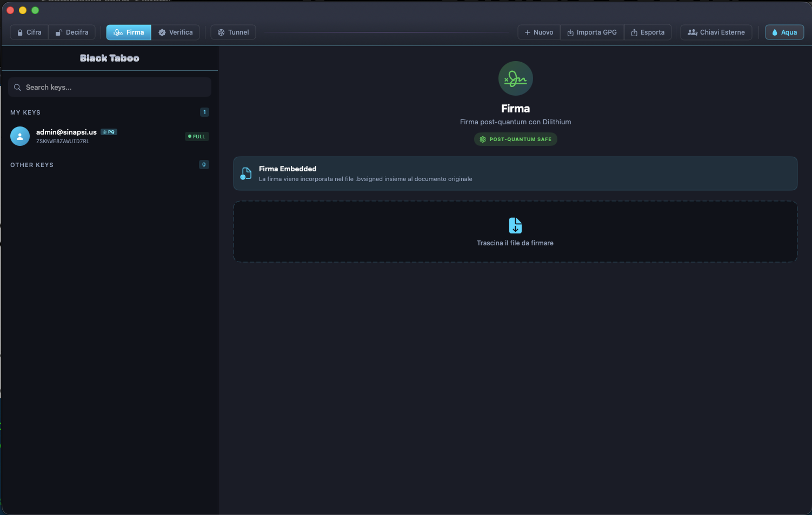Screen dimensions: 812x515
Task: Click the FULL status badge
Action: [197, 137]
